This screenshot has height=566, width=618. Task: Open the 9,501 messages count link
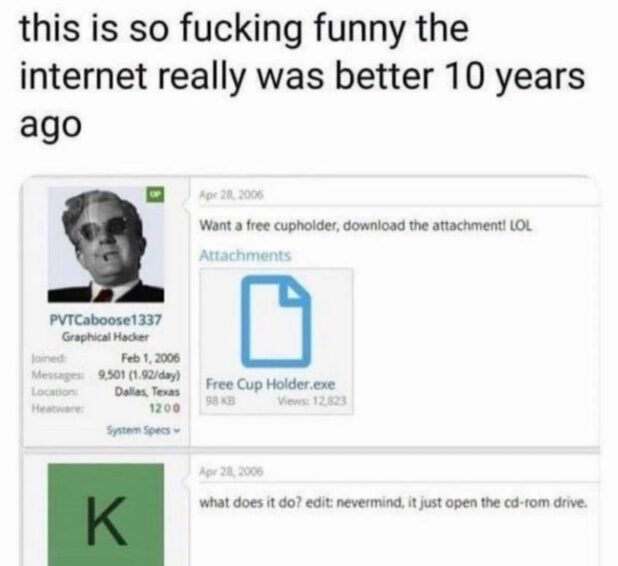click(x=139, y=375)
